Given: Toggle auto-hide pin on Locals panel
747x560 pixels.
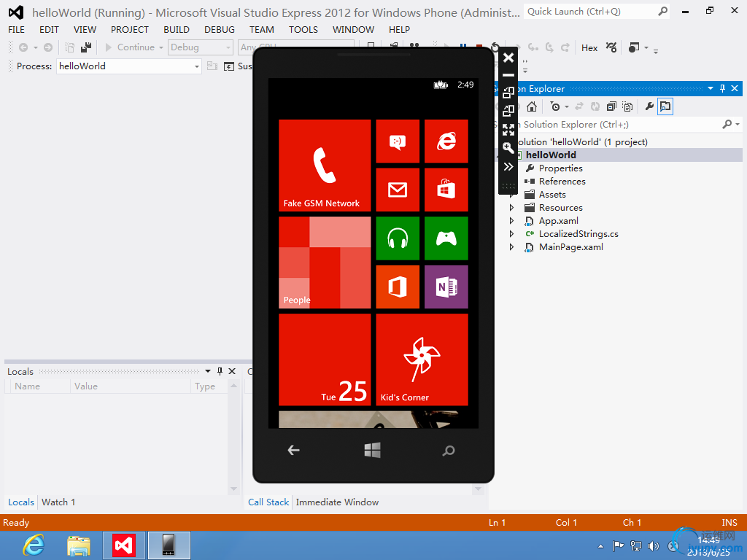Looking at the screenshot, I should [220, 371].
